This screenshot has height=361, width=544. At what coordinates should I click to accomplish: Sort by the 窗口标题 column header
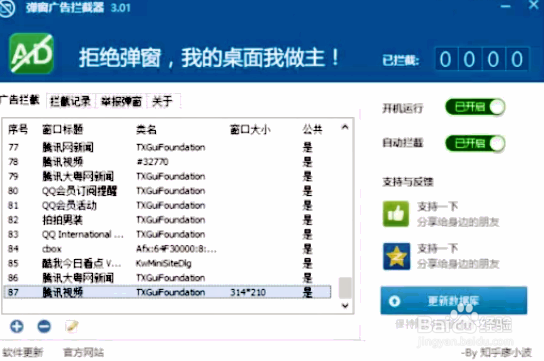coord(62,129)
